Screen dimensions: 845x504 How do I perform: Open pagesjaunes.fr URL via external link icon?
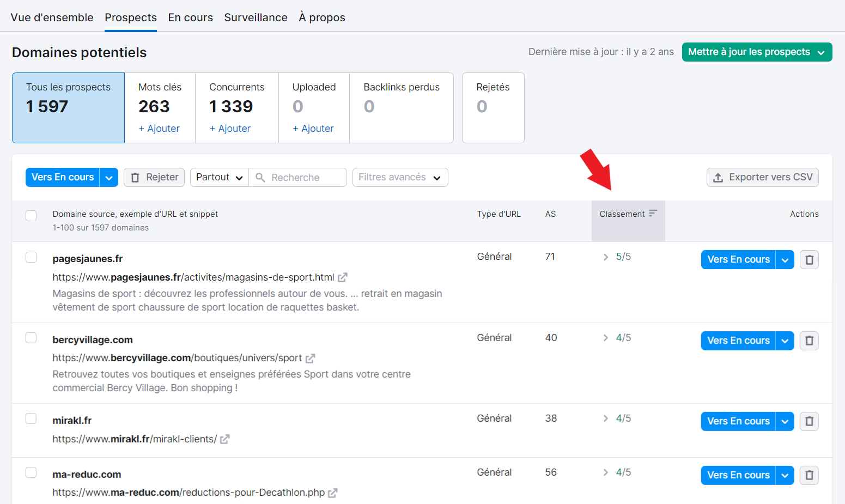click(x=343, y=277)
